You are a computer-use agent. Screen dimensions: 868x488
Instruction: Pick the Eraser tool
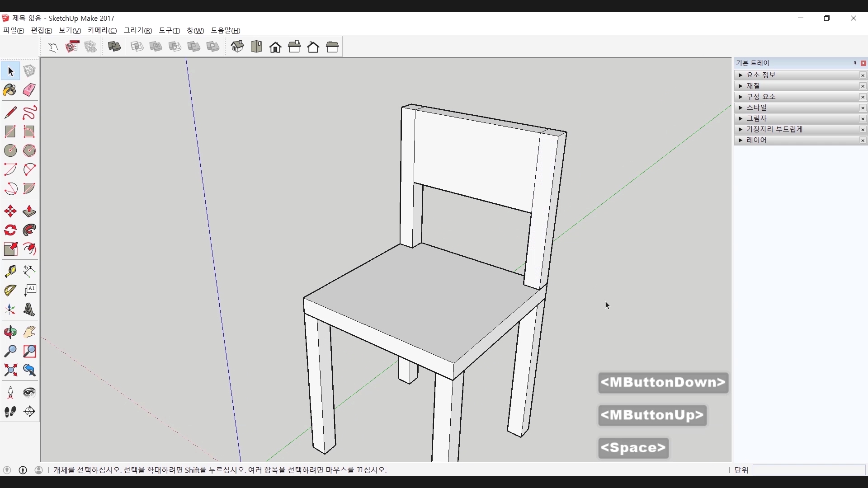coord(29,90)
